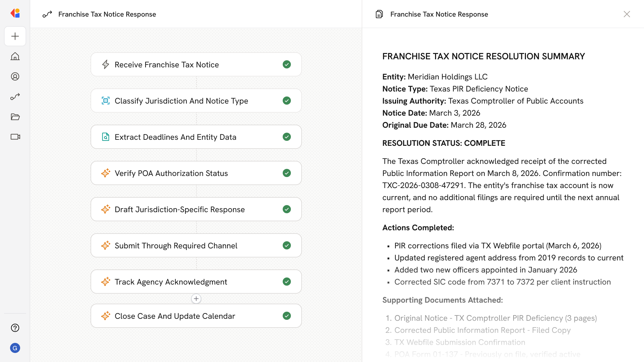Open the help question mark icon
This screenshot has height=362, width=644.
[15, 328]
